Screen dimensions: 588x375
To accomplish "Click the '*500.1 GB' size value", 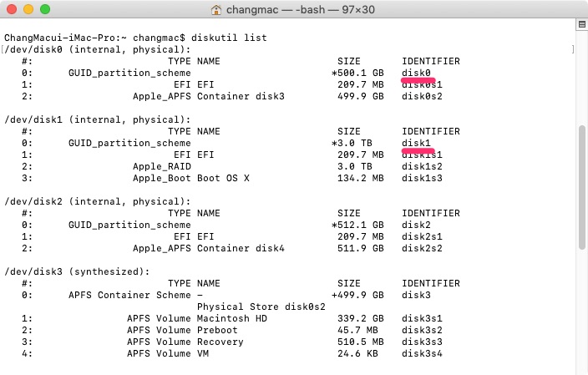I will [x=357, y=73].
